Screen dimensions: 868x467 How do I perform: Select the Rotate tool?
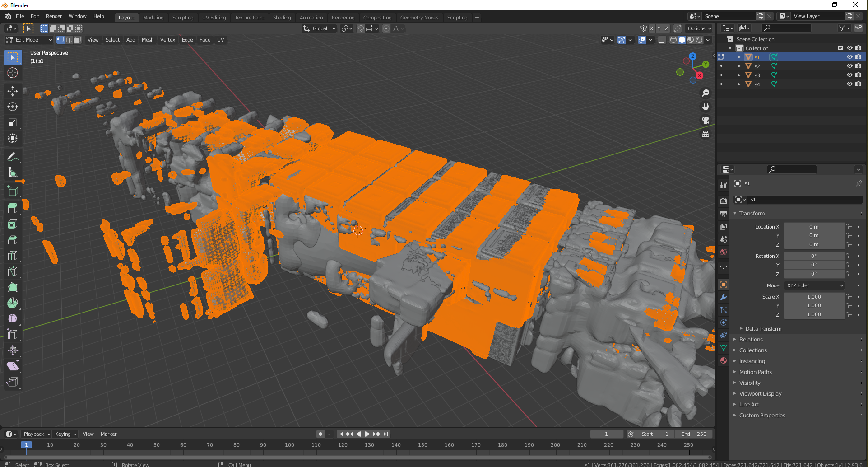point(13,107)
